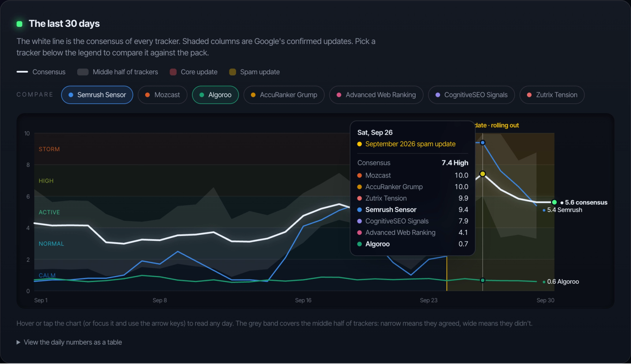
Task: Click the ACTIVE band label
Action: point(49,212)
